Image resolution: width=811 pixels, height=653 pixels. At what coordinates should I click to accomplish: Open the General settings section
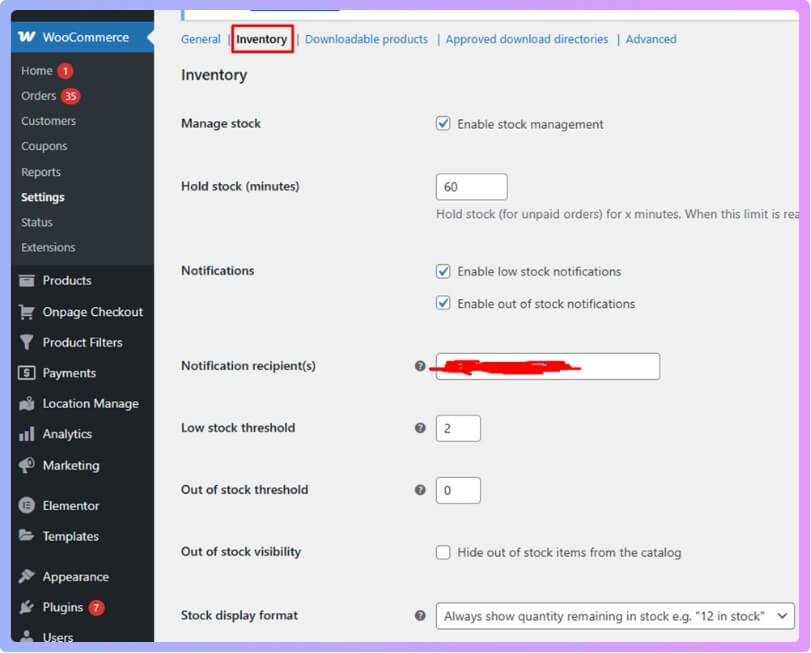click(x=200, y=39)
